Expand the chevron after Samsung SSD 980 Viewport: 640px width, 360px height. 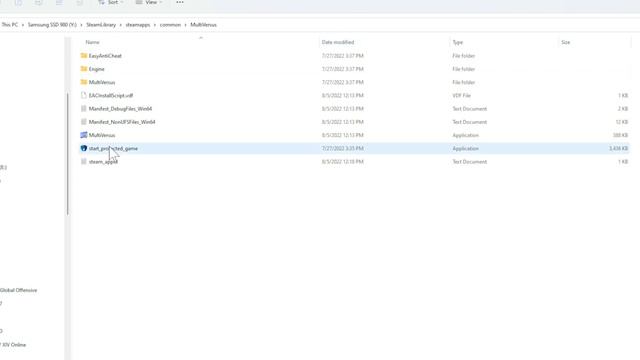tap(81, 25)
